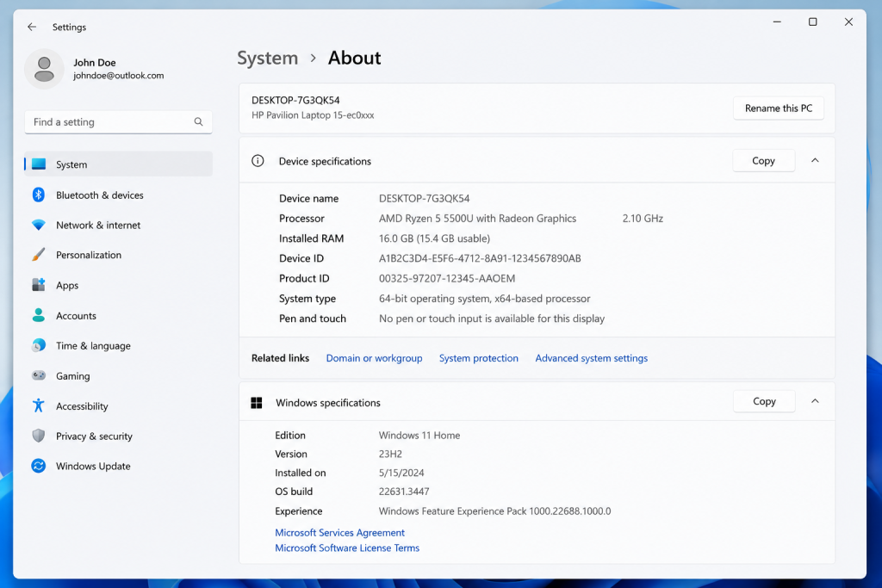
Task: Click the Find a setting search box
Action: coord(118,122)
